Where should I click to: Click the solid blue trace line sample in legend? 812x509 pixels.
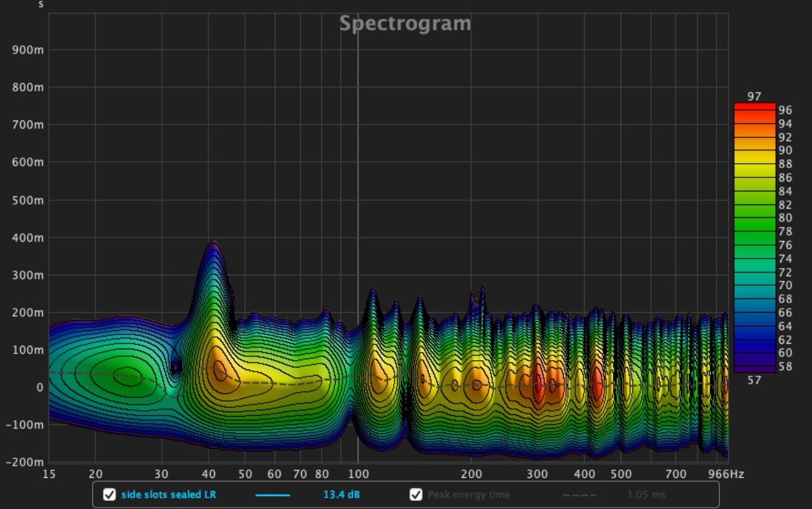point(272,495)
